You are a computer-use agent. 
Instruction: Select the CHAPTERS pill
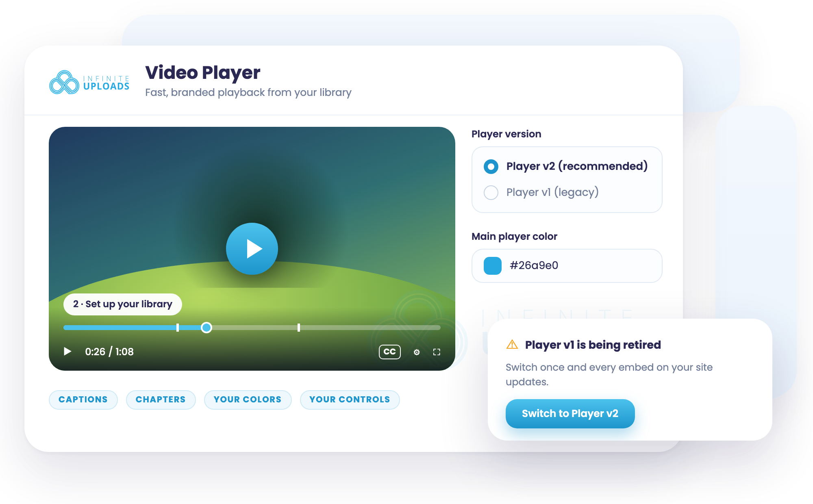pyautogui.click(x=161, y=400)
